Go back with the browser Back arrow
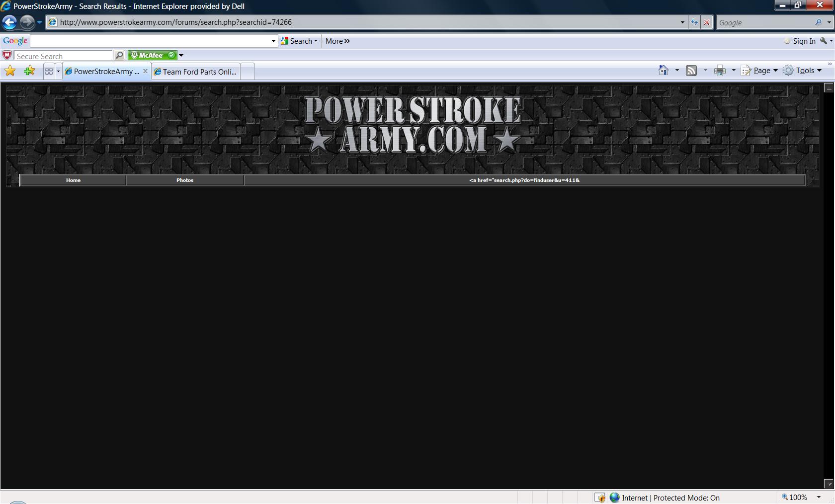The image size is (835, 504). 9,22
